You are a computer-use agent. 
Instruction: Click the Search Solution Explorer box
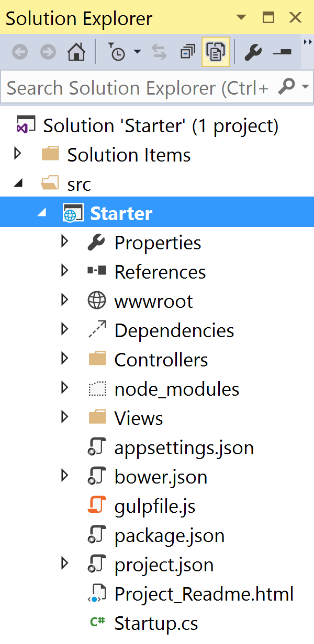pos(137,87)
